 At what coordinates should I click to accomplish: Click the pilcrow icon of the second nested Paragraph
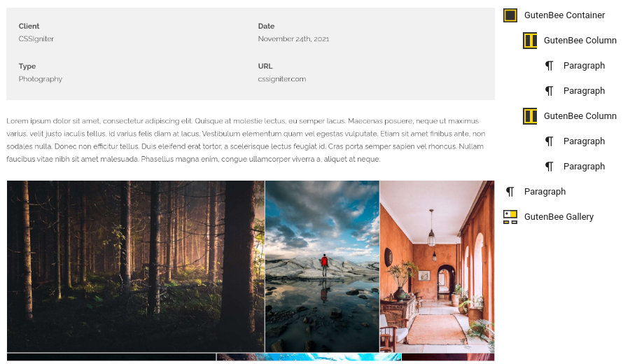[549, 91]
